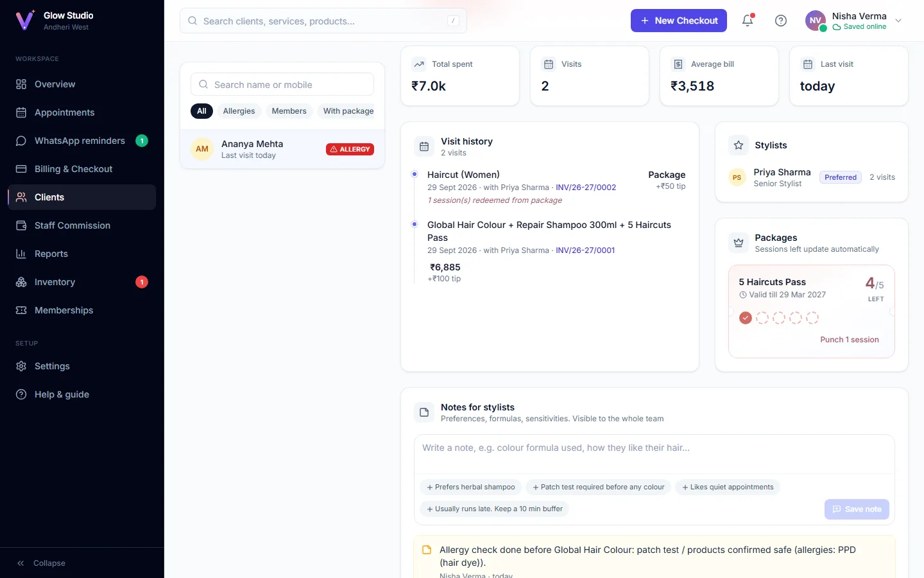Punch 1 session on haircuts pass

pos(850,340)
